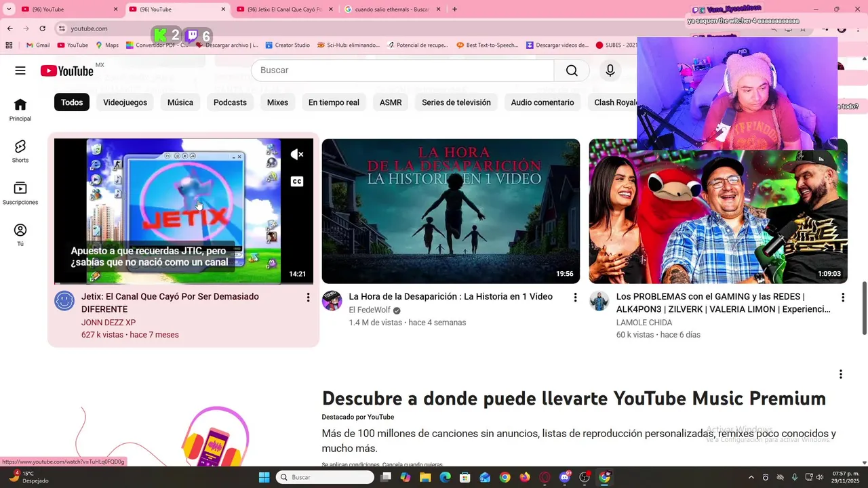This screenshot has width=868, height=488.
Task: Select the Videojuegos filter chip
Action: 125,102
